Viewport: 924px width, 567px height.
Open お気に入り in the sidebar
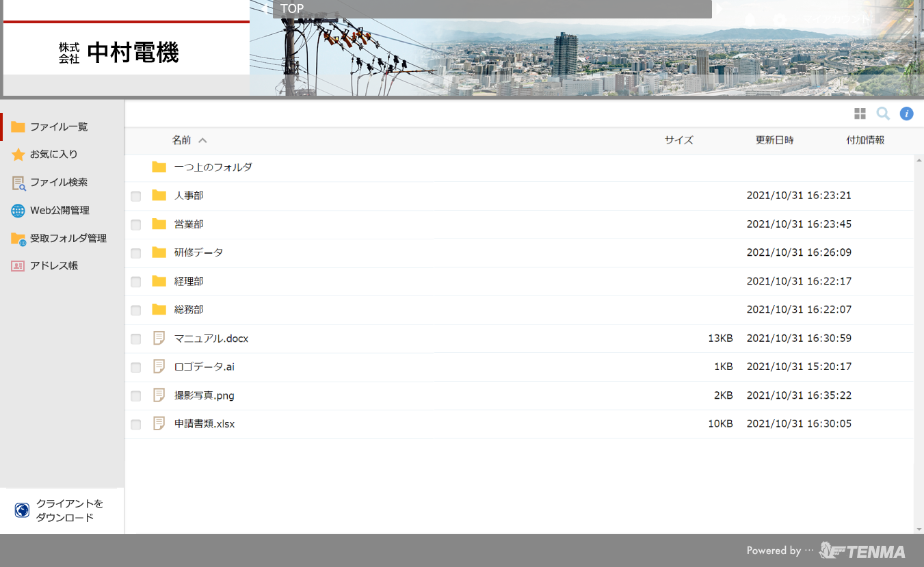(53, 155)
